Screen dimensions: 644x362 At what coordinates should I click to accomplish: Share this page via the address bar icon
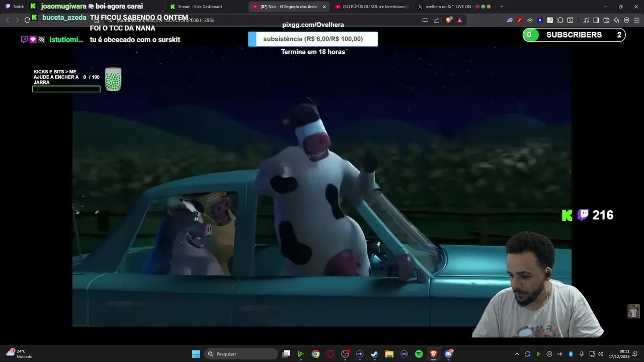click(436, 20)
